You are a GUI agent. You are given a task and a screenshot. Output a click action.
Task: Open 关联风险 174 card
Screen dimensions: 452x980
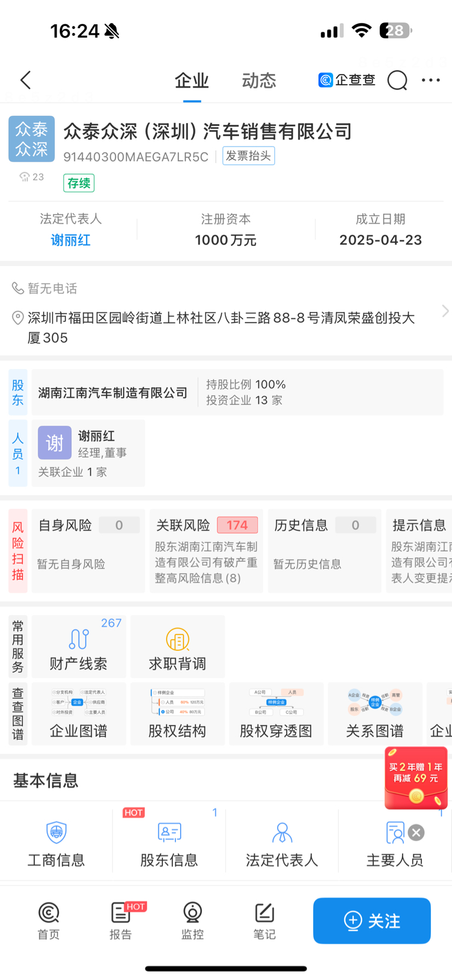pos(206,550)
